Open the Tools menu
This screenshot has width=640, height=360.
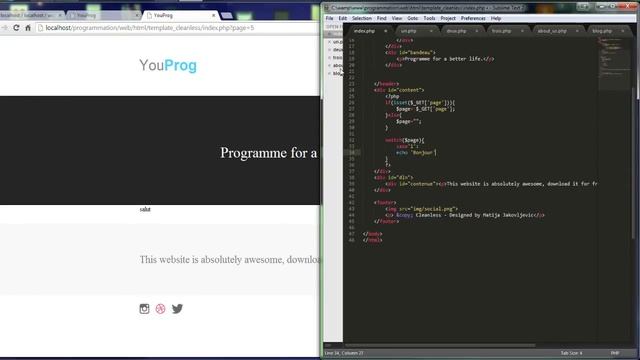point(429,18)
